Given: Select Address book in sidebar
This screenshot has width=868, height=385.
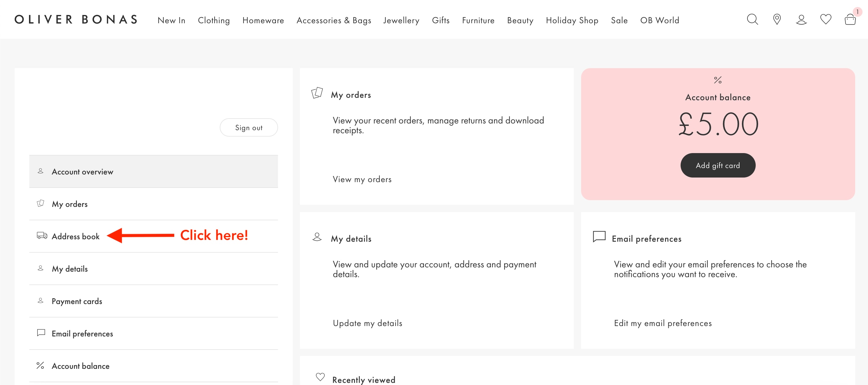Looking at the screenshot, I should (x=153, y=236).
